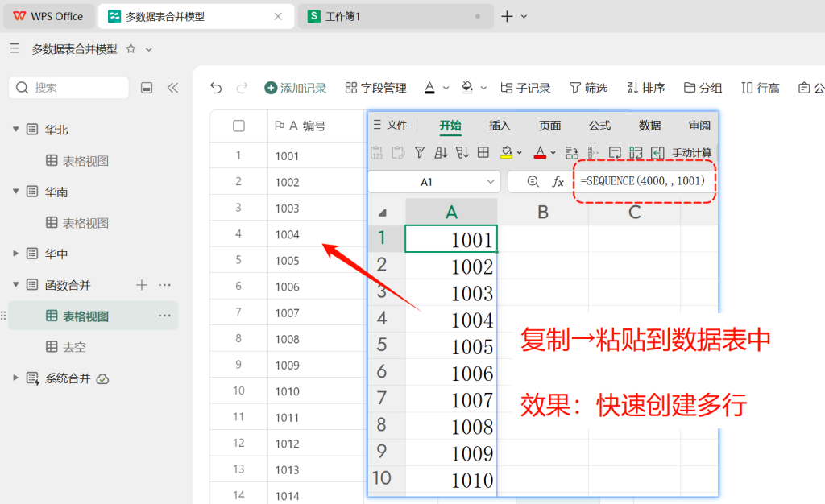Viewport: 825px width, 504px height.
Task: Open a new tab with plus button
Action: 507,16
